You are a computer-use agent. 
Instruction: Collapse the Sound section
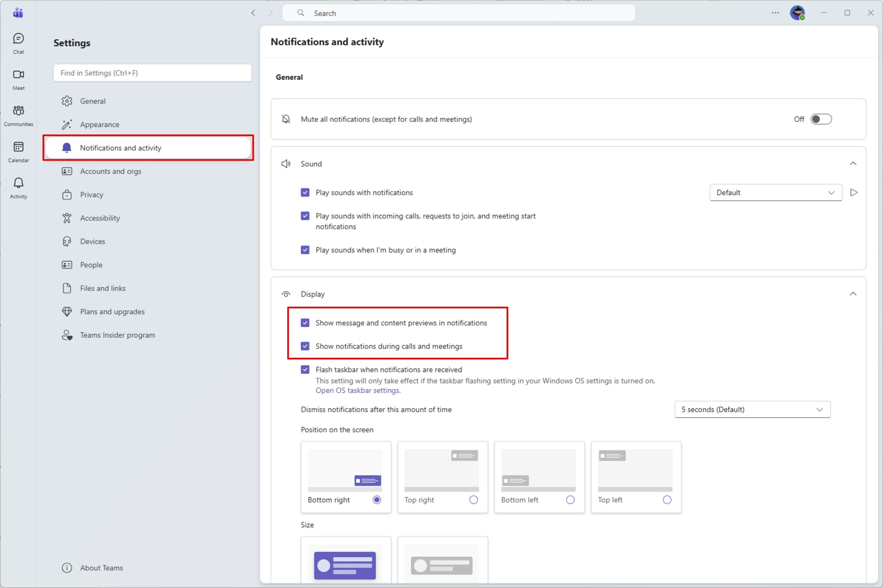click(853, 163)
